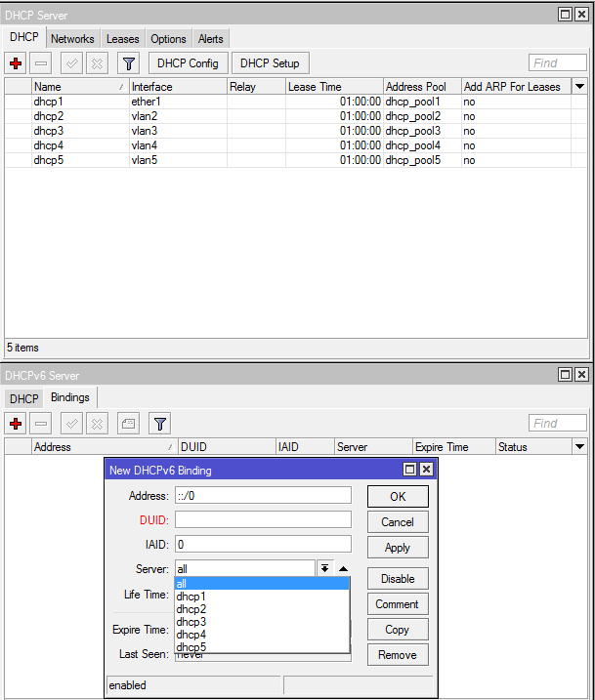
Task: Close the New DHCPv6 Binding dialog
Action: coord(426,470)
